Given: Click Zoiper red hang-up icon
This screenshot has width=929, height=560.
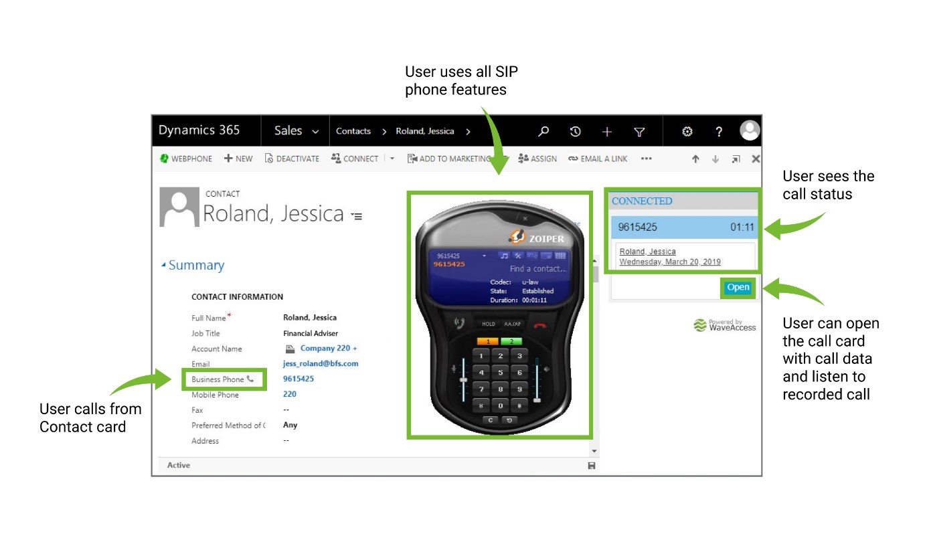Looking at the screenshot, I should (x=540, y=326).
